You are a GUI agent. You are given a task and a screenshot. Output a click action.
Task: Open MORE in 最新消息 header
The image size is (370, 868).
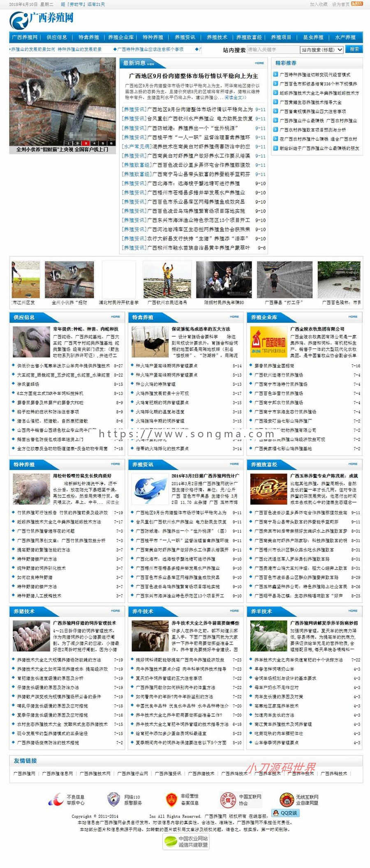(x=259, y=63)
